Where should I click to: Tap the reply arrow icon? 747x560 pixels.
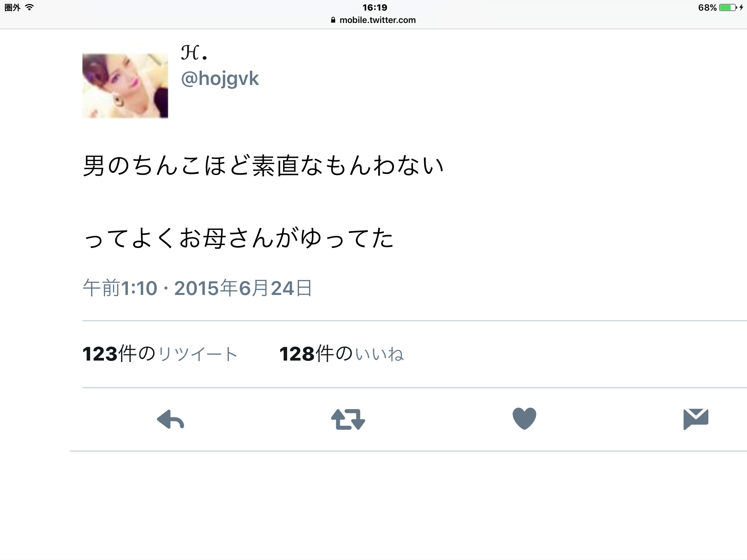click(170, 419)
